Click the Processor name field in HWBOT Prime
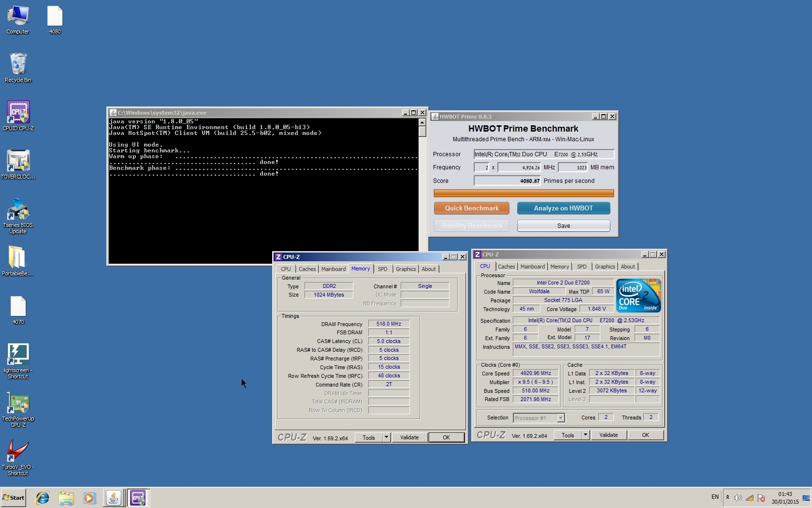 pos(544,154)
